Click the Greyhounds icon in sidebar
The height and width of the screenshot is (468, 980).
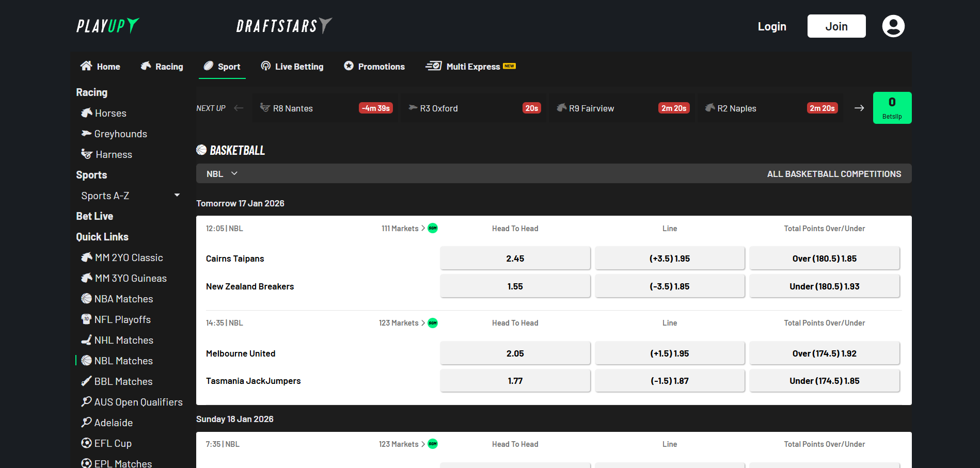pyautogui.click(x=86, y=134)
